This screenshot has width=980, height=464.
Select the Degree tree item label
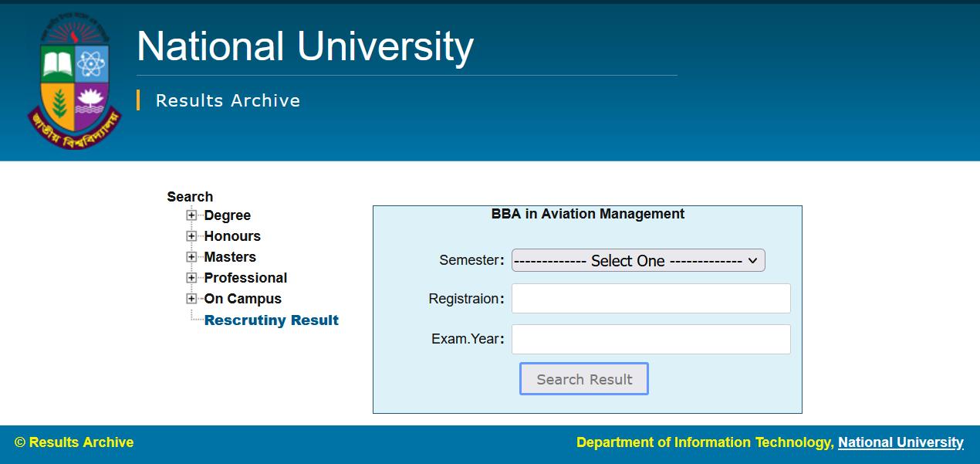click(x=228, y=215)
